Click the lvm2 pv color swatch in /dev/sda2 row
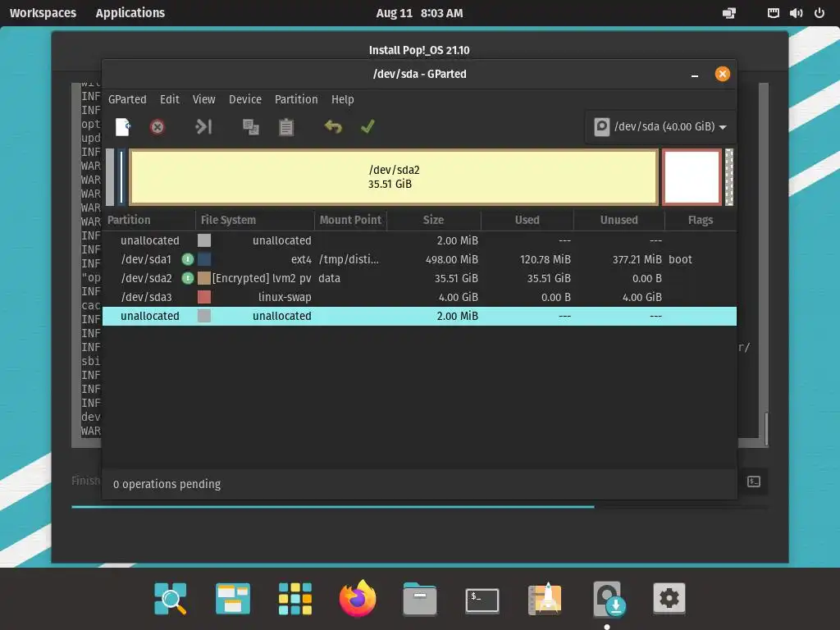Screen dimensions: 840x630 (204, 278)
